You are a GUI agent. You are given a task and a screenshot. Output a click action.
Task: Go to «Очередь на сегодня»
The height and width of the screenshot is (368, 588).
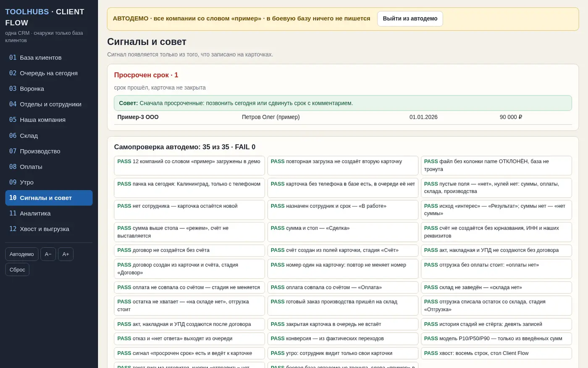(x=49, y=73)
